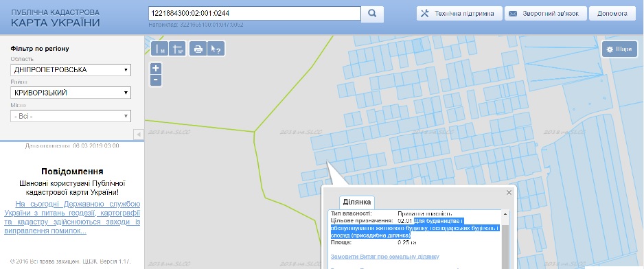Click the print map icon
644x269 pixels.
click(x=198, y=49)
